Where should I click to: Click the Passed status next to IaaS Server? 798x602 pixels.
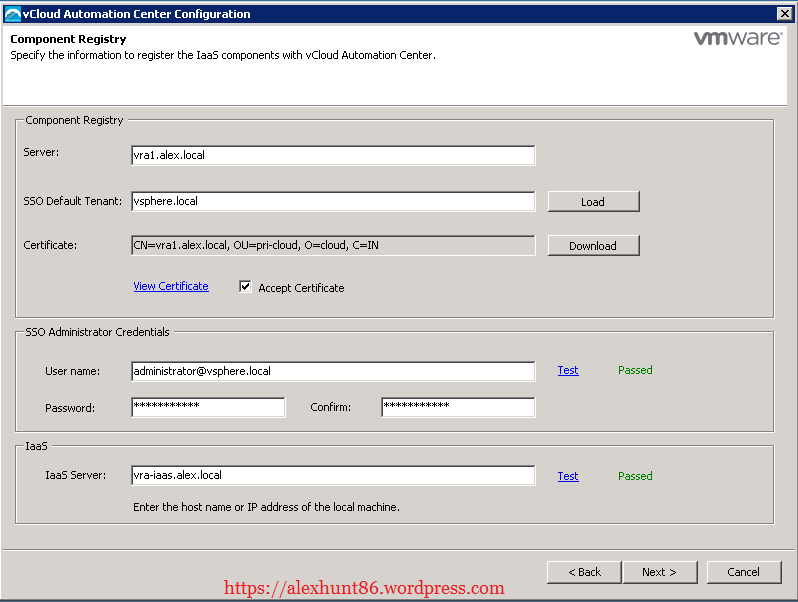[635, 476]
